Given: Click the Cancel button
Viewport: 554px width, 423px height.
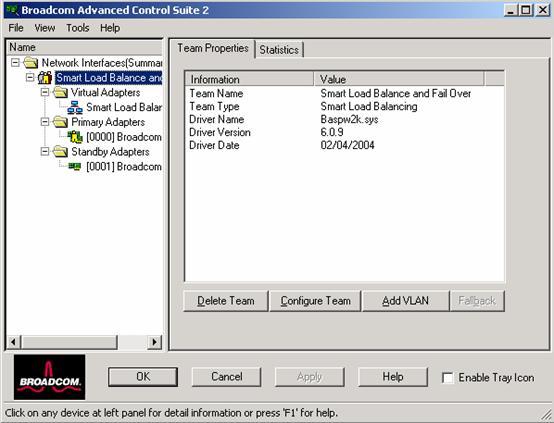Looking at the screenshot, I should pyautogui.click(x=226, y=377).
